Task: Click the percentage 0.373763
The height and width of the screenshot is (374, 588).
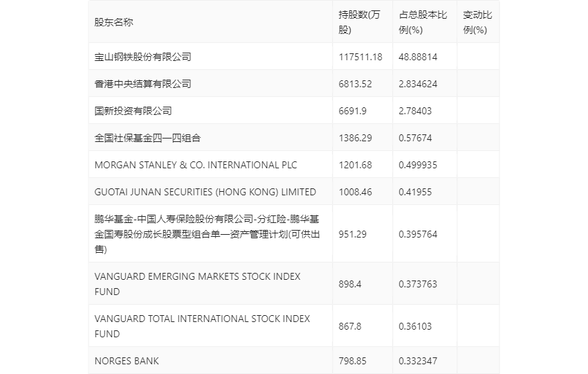Action: coord(418,284)
